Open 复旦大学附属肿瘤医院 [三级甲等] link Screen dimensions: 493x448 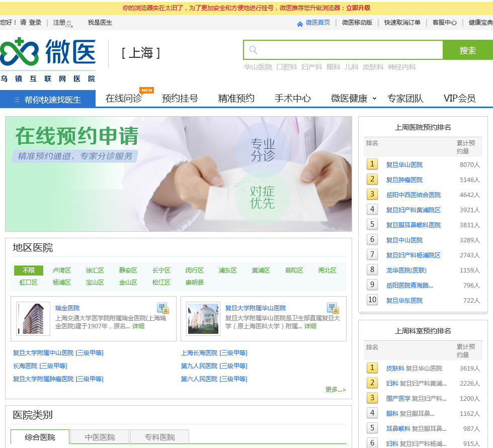[58, 379]
